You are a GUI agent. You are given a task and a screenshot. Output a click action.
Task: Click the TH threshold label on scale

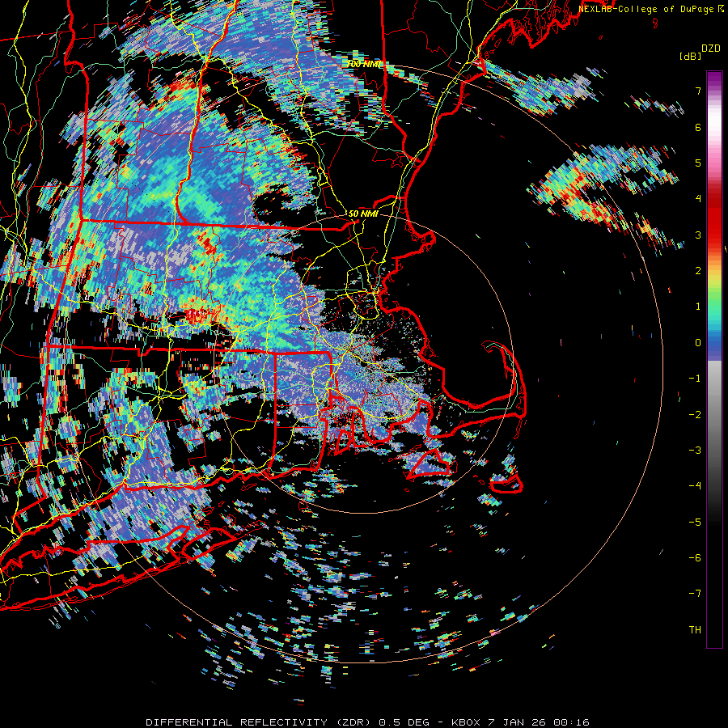click(x=695, y=629)
